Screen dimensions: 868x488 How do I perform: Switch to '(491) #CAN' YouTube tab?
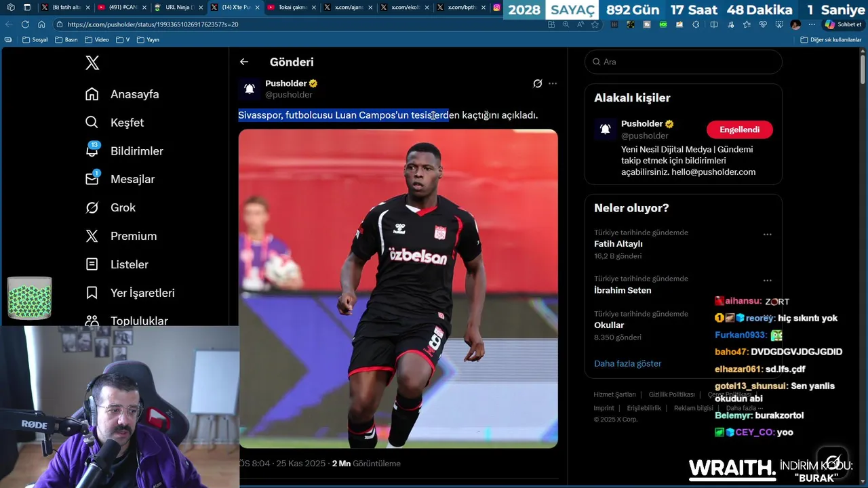coord(122,7)
